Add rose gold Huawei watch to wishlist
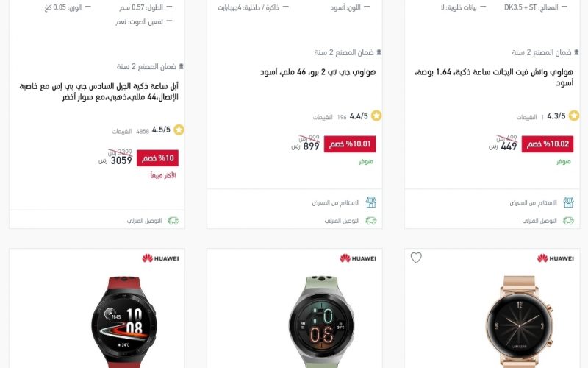Image resolution: width=588 pixels, height=368 pixels. tap(416, 258)
